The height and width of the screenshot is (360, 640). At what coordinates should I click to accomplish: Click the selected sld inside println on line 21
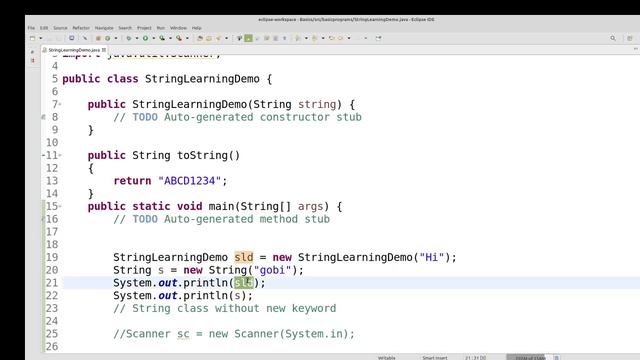(x=244, y=283)
